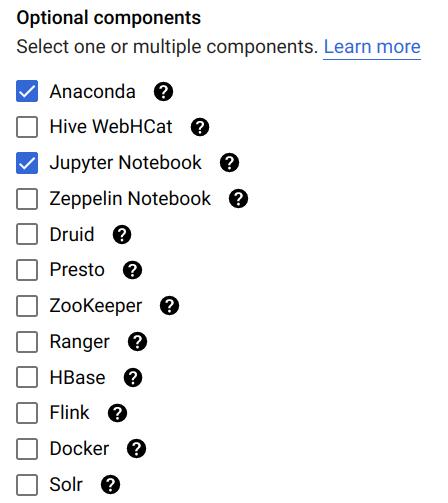Open the help icon beside HBase
This screenshot has height=503, width=448.
click(133, 378)
